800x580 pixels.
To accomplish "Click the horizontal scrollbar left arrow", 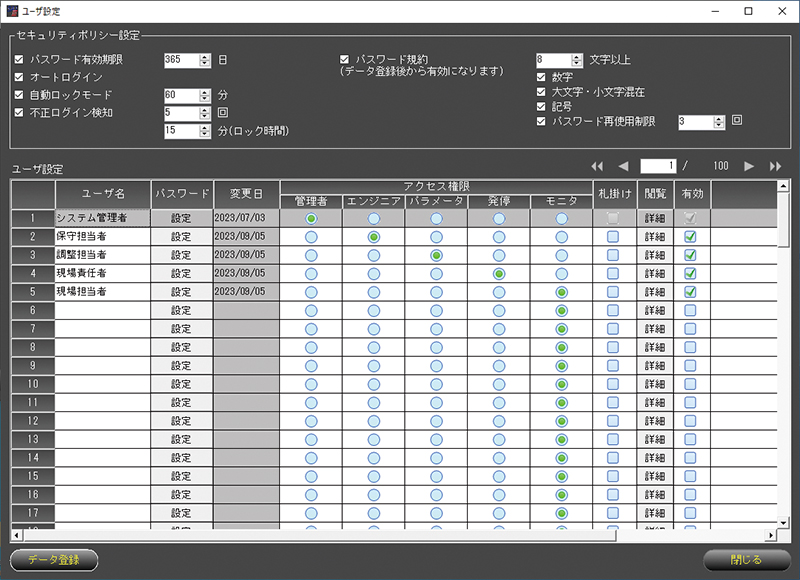I will coord(17,535).
